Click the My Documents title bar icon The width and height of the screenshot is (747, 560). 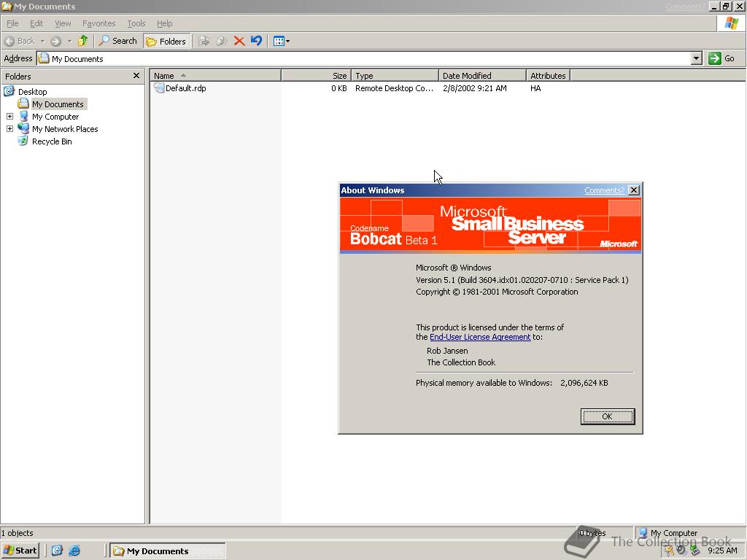click(7, 6)
